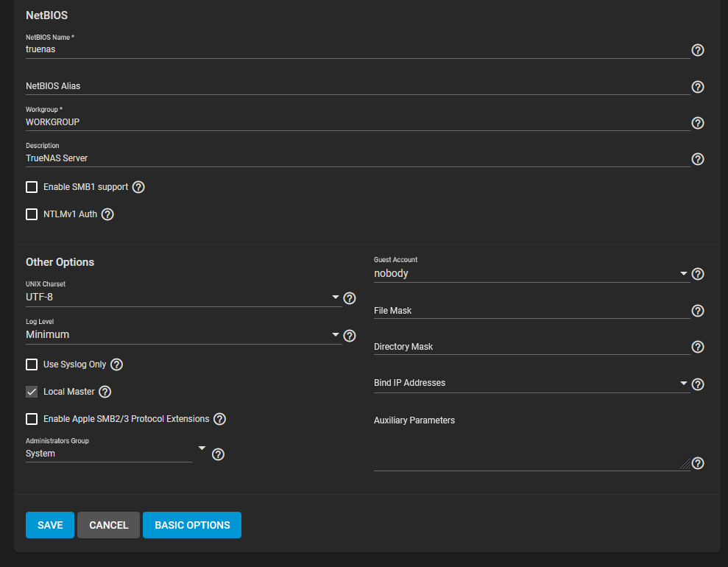Open Log Level help icon
Screen dimensions: 728x567
349,336
